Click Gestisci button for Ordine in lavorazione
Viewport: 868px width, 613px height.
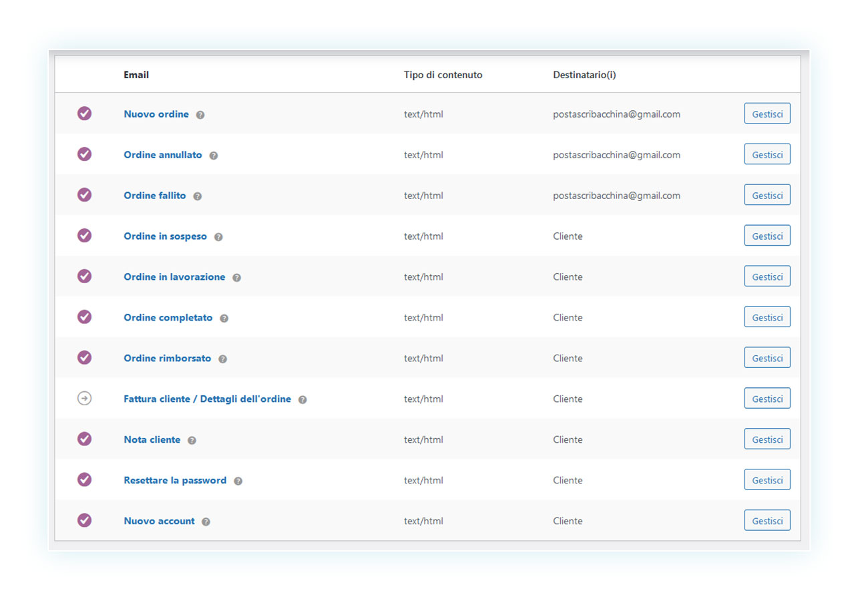[767, 276]
